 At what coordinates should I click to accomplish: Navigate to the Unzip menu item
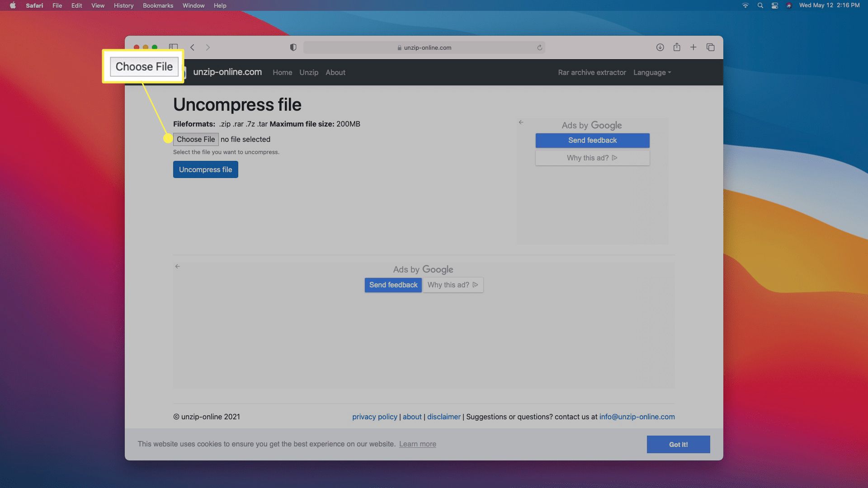(x=309, y=72)
